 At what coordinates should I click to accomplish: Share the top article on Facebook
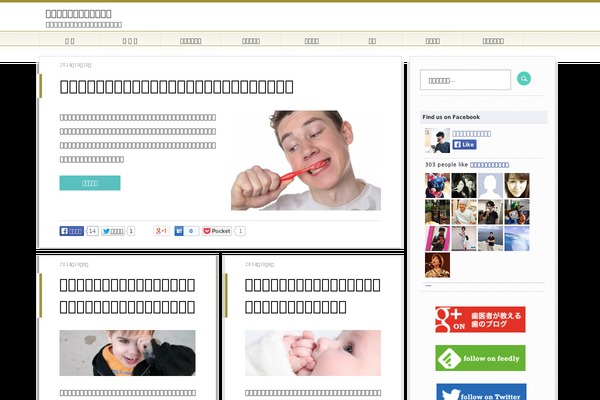[x=72, y=231]
